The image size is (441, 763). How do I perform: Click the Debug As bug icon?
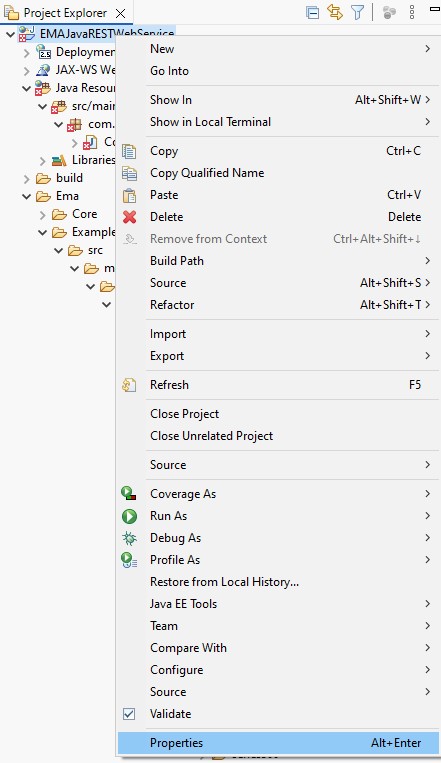pos(129,538)
